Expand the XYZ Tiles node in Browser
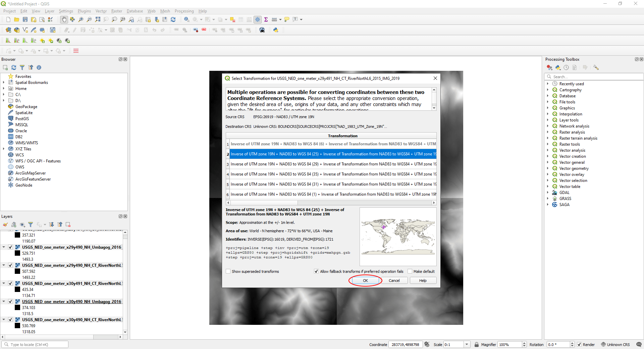 [4, 149]
